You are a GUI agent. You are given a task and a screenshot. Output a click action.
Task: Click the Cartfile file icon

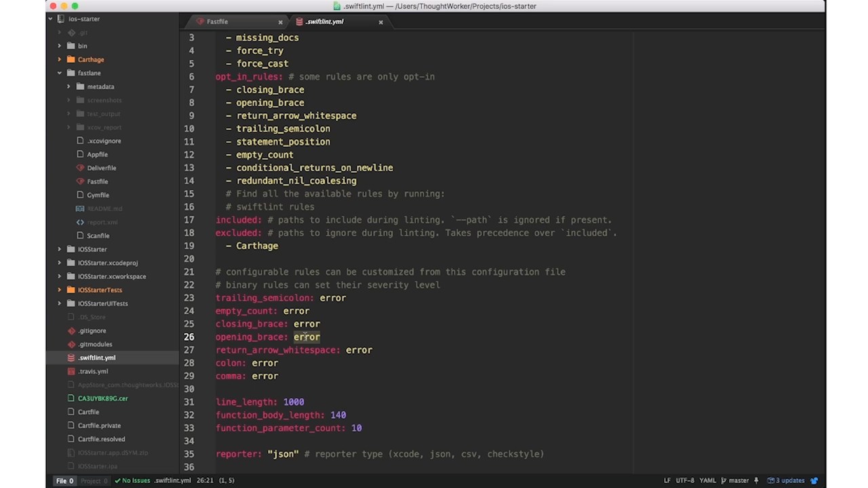(71, 412)
